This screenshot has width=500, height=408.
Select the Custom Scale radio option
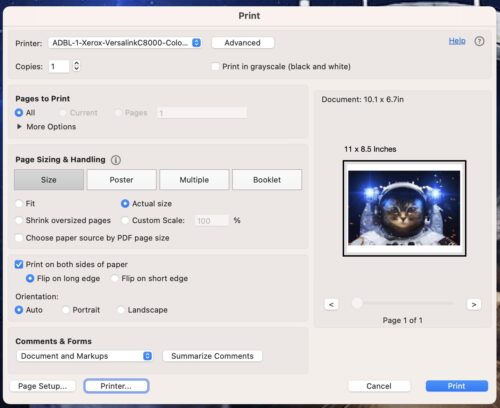125,220
